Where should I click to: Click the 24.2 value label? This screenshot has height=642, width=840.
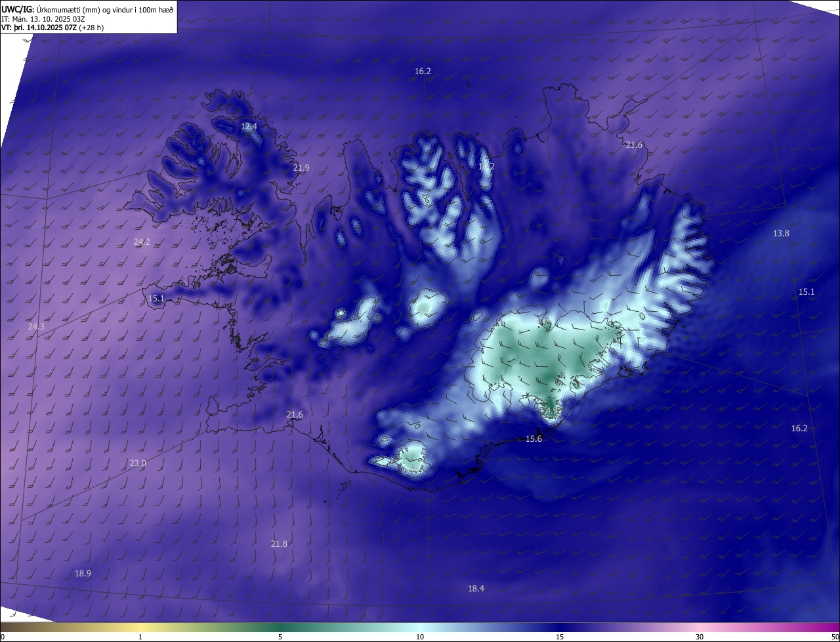[142, 242]
